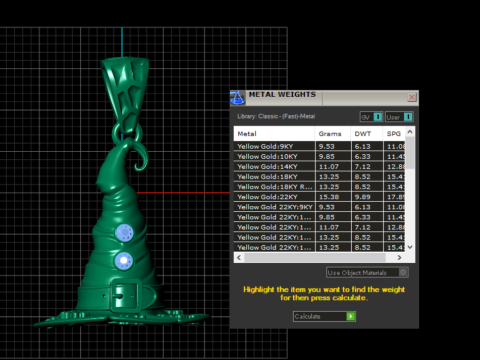
Task: Click the gear icon beside Use Object Materials
Action: (x=403, y=273)
